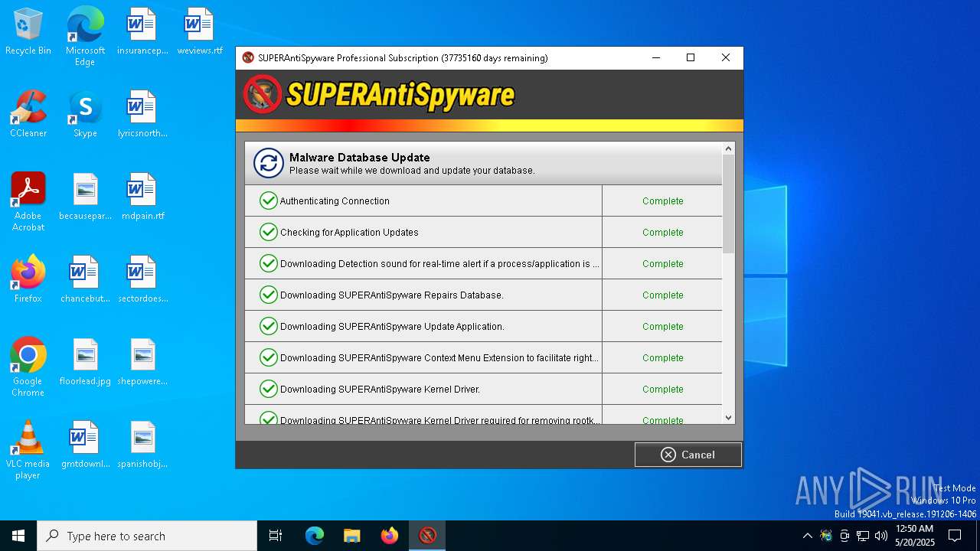Click the 'Malware Database Update' heading

point(359,158)
